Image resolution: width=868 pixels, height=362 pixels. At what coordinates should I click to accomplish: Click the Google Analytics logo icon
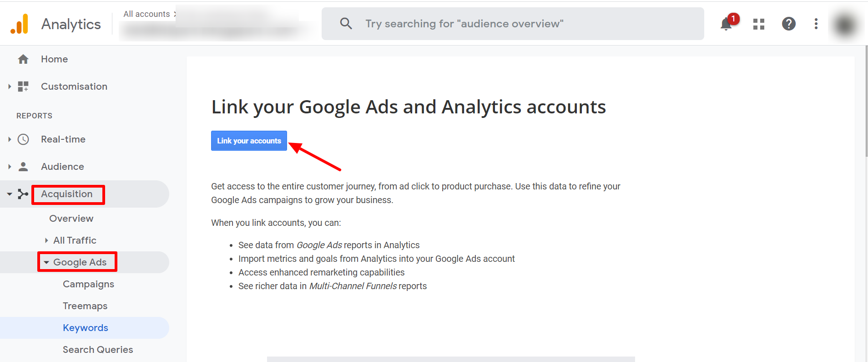tap(20, 24)
